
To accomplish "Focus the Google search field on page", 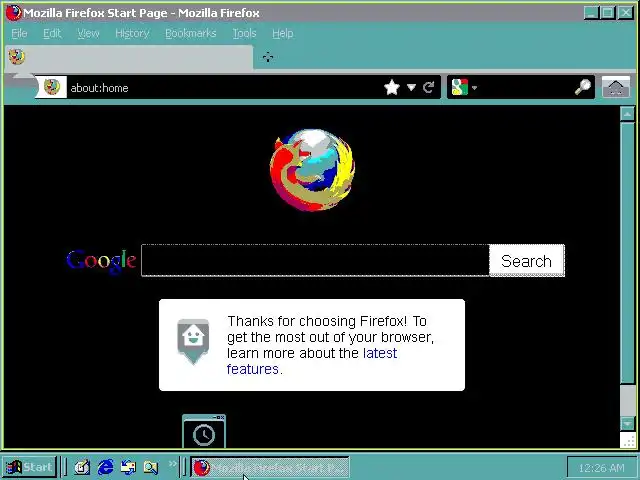I will click(315, 260).
